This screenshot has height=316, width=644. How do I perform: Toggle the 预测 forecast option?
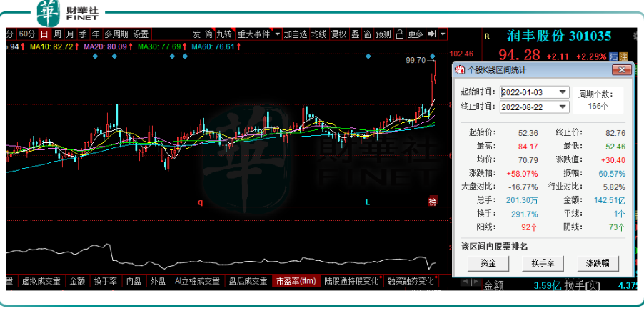(x=383, y=34)
